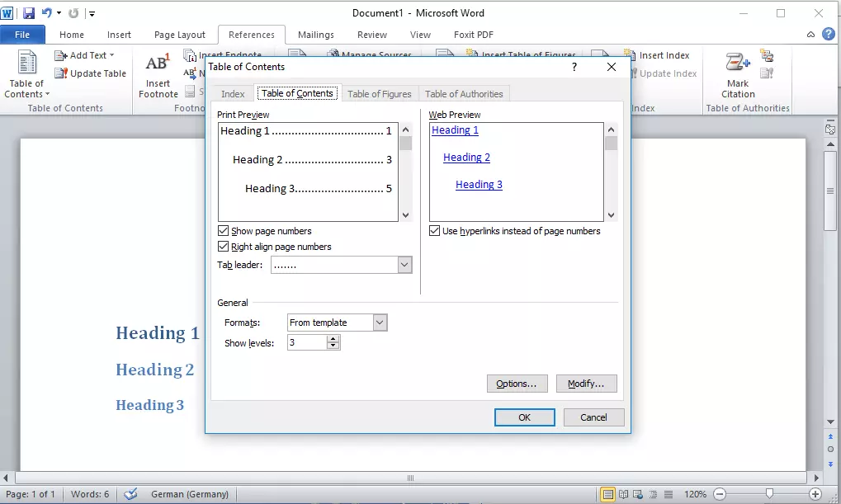
Task: Click the proofing check icon in status bar
Action: tap(130, 494)
